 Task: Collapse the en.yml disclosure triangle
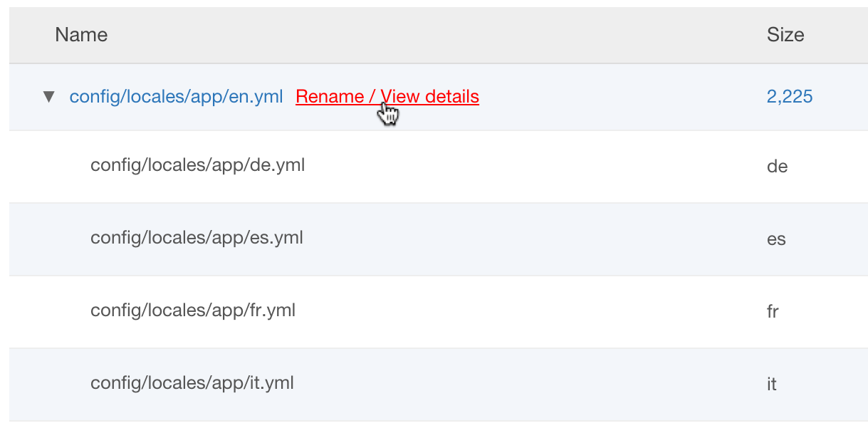[x=48, y=96]
